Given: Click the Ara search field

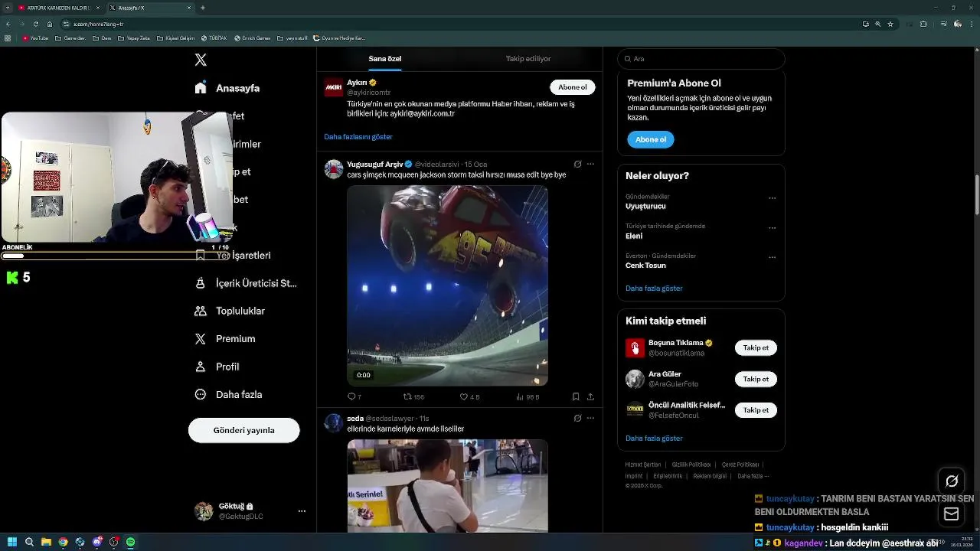Looking at the screenshot, I should coord(701,59).
